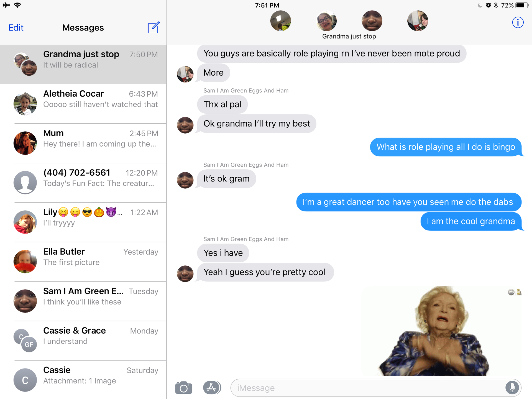Tap the Grandma just stop group title

click(349, 36)
